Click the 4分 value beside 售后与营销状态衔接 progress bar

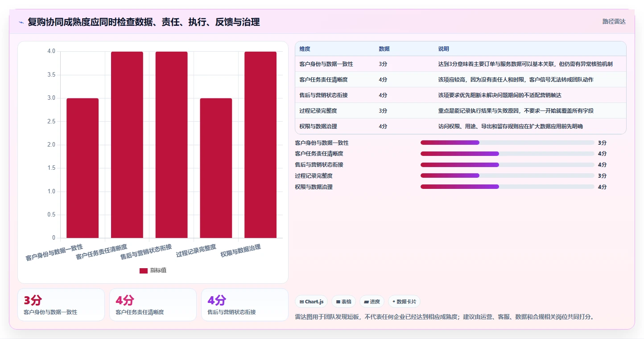coord(603,165)
